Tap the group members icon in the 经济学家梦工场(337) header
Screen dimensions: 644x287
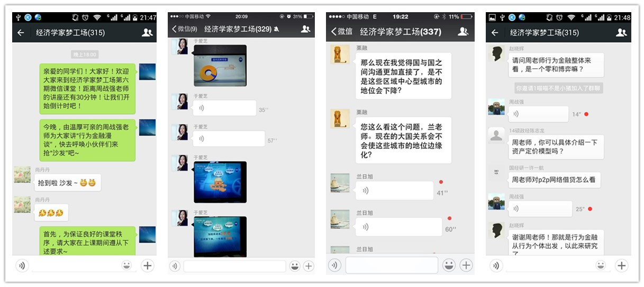coord(462,32)
